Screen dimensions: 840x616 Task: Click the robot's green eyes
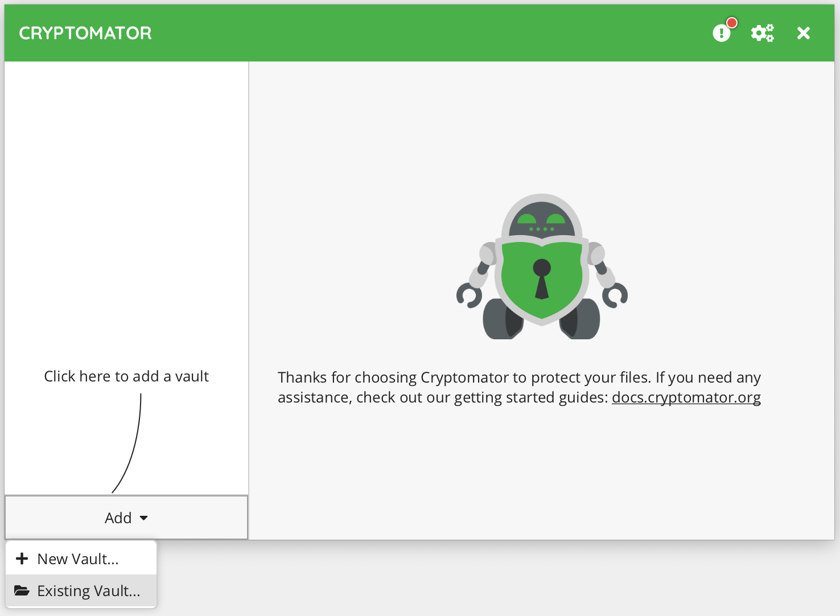[541, 219]
